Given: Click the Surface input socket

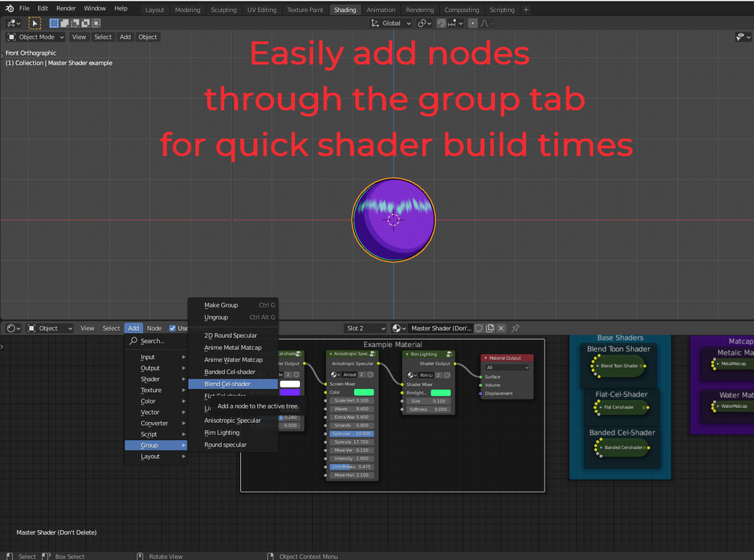Looking at the screenshot, I should tap(481, 377).
